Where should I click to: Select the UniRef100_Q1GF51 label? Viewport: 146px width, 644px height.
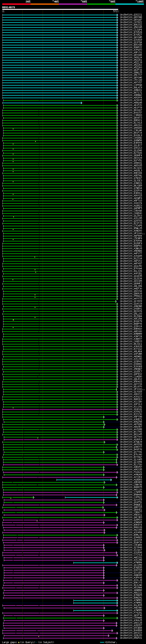tap(131, 502)
